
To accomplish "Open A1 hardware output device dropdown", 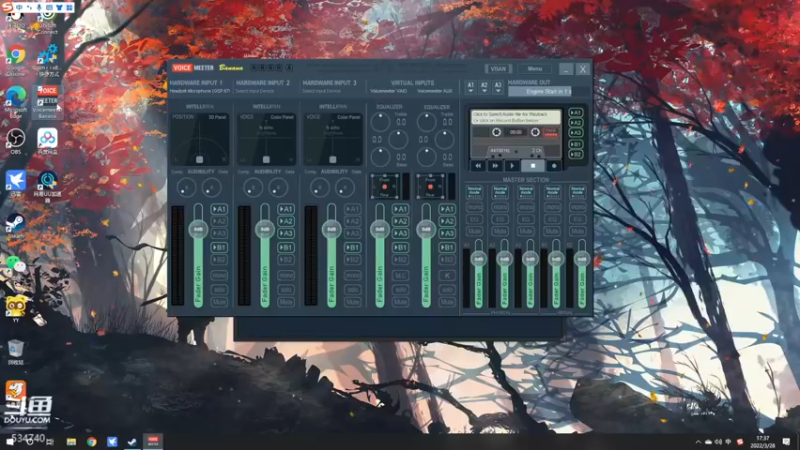I will pyautogui.click(x=470, y=87).
